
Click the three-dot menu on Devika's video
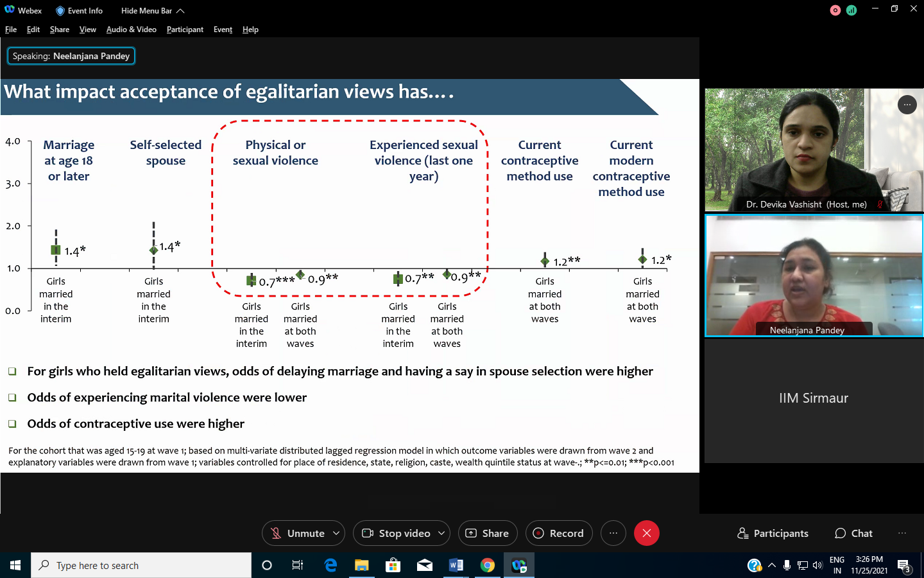[x=907, y=105]
